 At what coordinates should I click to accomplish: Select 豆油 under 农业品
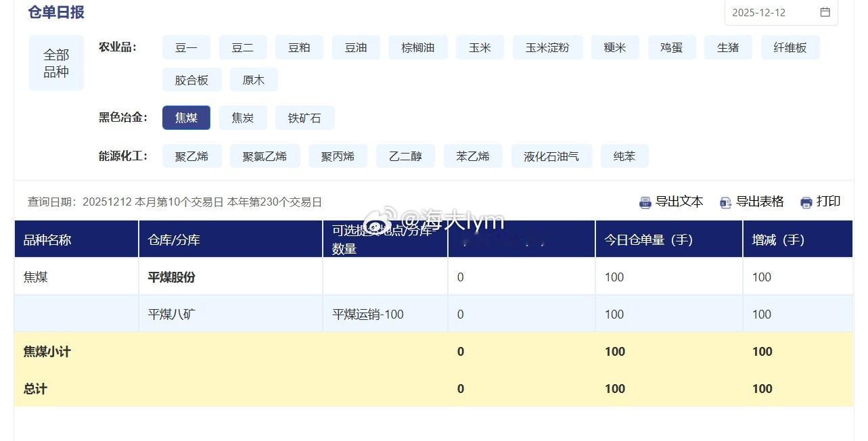click(355, 47)
